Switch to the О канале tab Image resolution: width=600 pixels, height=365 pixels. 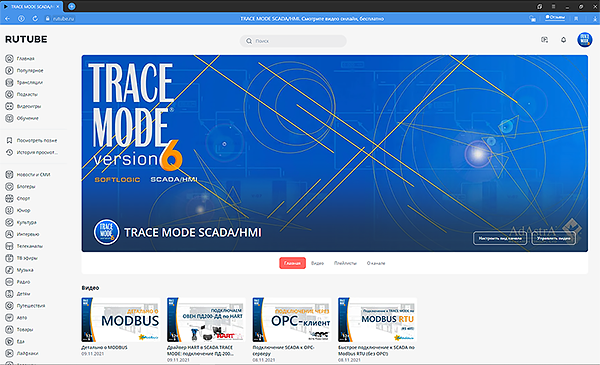[376, 263]
